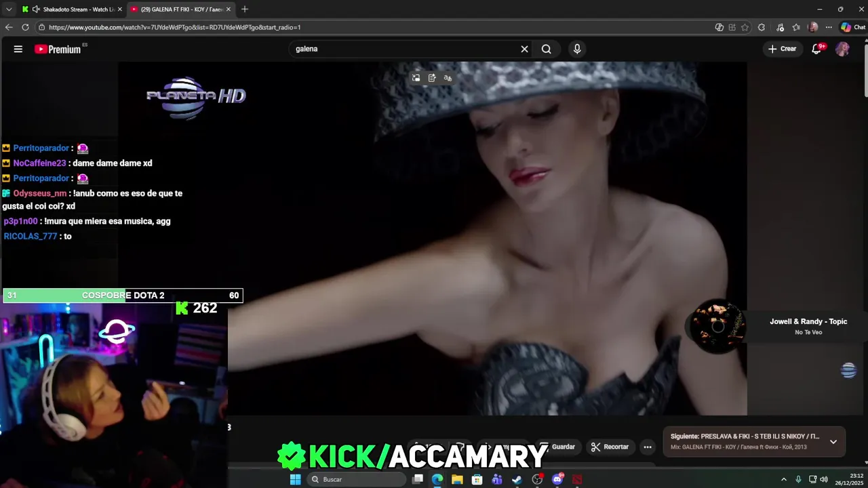Click the notes overlay icon on video

coord(432,78)
